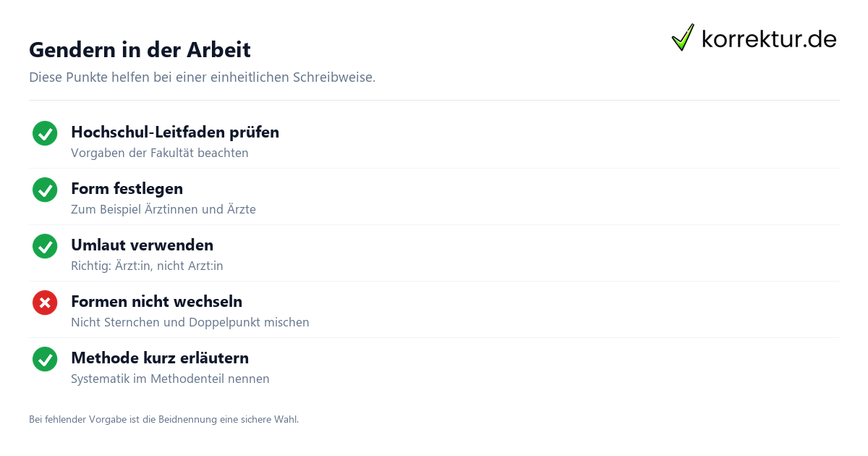Click the title Gendern in der Arbeit
The width and height of the screenshot is (868, 456).
[x=140, y=50]
